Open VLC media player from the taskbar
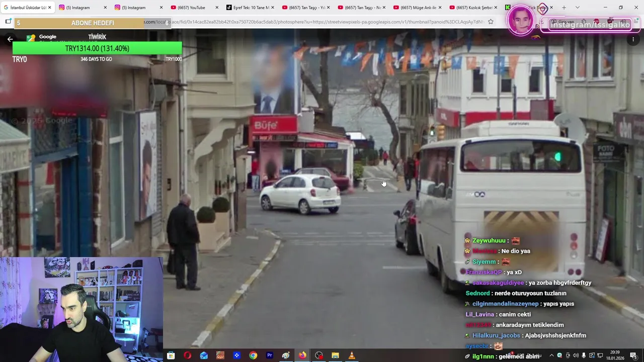644x362 pixels. pos(352,355)
